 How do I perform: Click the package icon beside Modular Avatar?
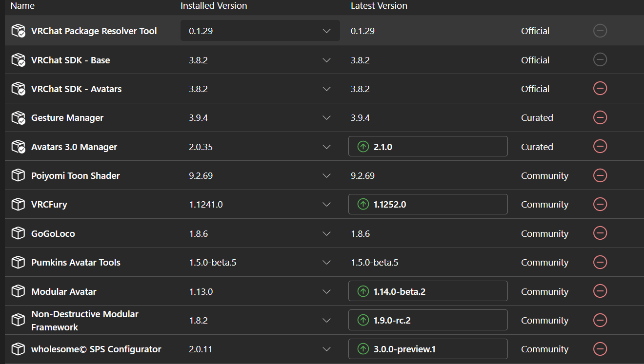coord(18,291)
